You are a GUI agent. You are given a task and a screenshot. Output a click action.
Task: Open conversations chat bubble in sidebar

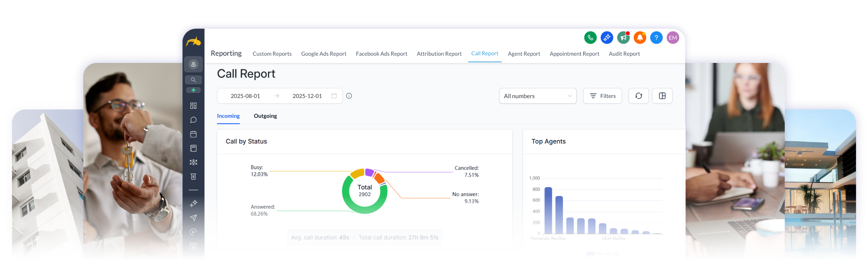(x=193, y=120)
